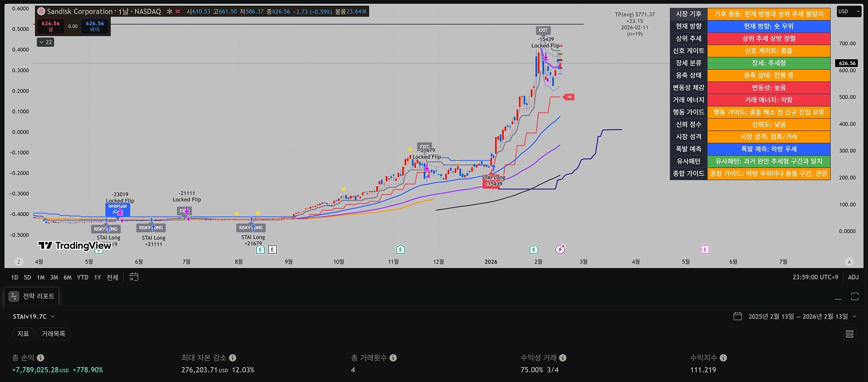Click the purple lightning event icon

pyautogui.click(x=560, y=250)
